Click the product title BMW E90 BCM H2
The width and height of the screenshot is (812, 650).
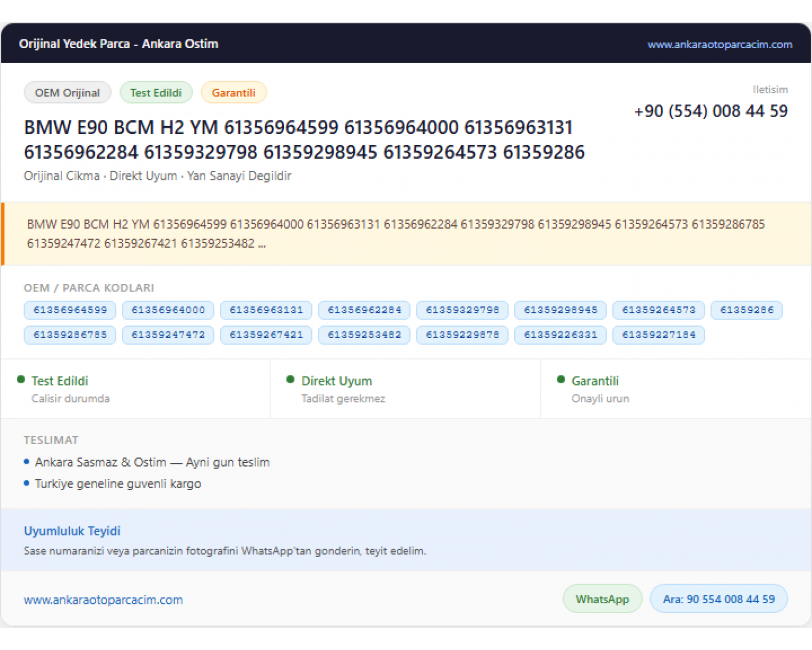tap(304, 140)
